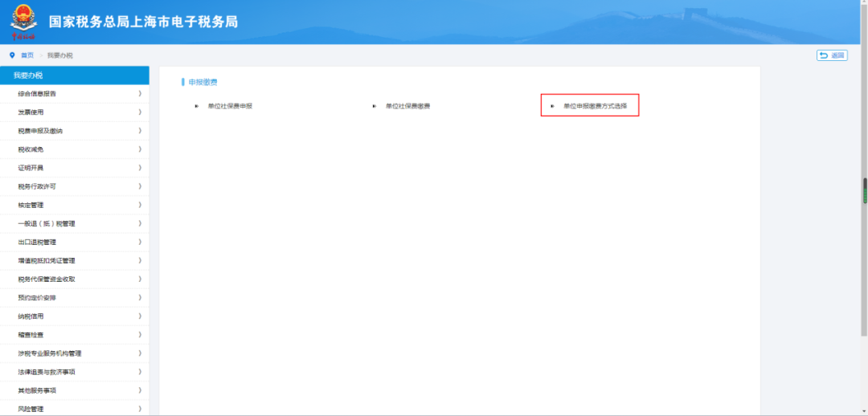Expand 税收减免 chevron in sidebar

click(x=140, y=149)
